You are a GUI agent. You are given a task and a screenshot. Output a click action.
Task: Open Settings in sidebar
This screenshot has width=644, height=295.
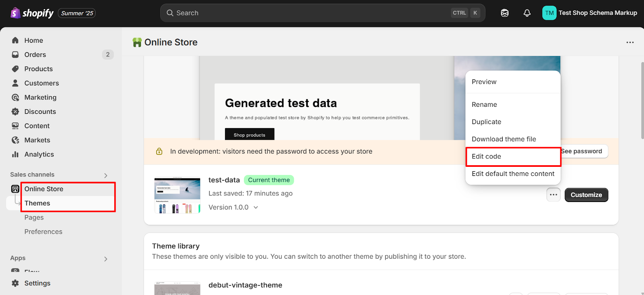(x=37, y=283)
